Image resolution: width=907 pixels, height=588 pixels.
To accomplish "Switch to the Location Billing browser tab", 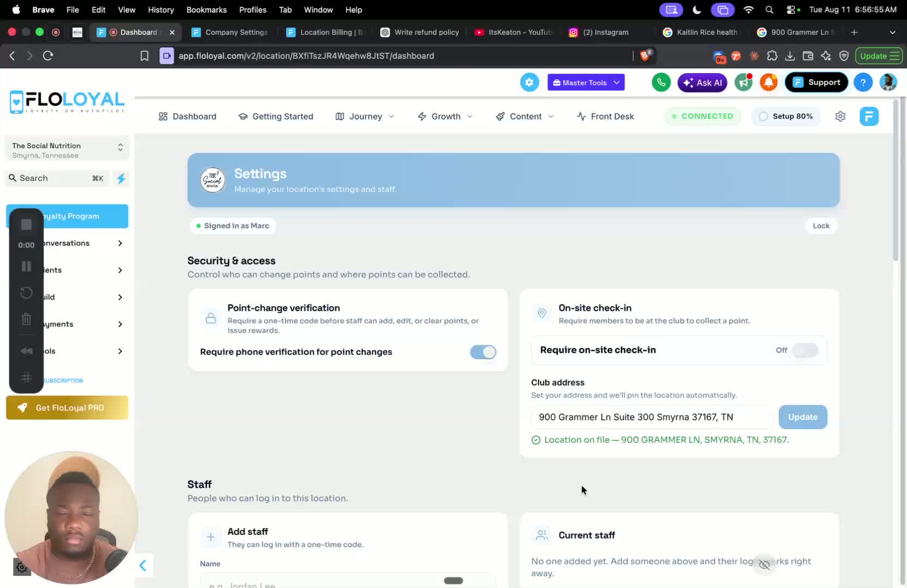I will (x=324, y=32).
